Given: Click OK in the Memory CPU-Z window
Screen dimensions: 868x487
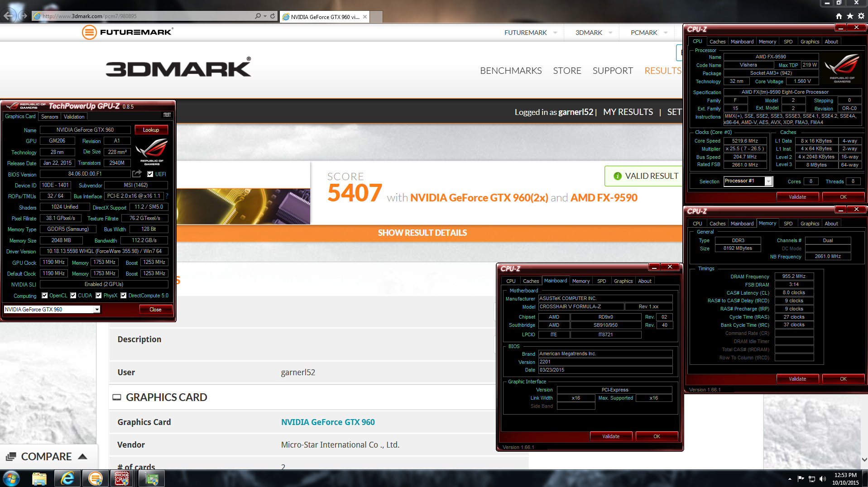Looking at the screenshot, I should pyautogui.click(x=843, y=379).
